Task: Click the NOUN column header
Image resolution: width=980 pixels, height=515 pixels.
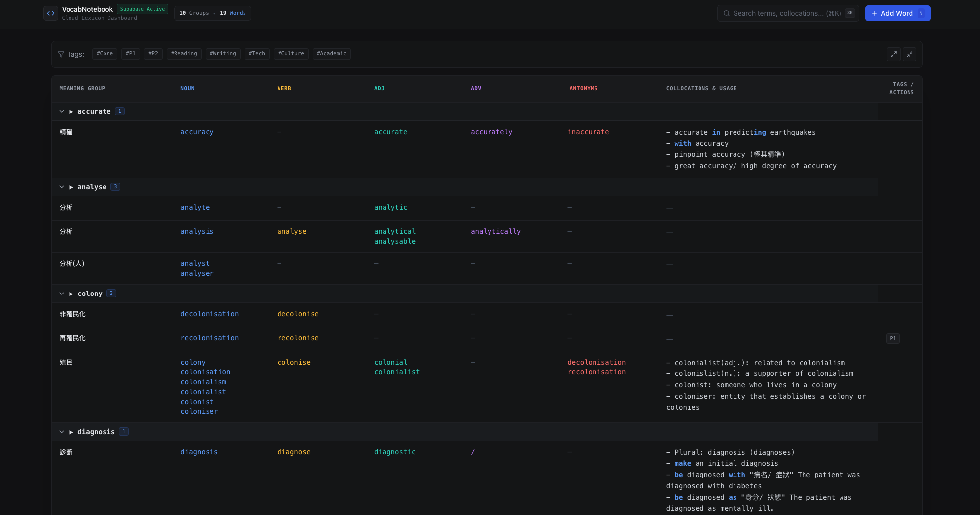Action: pyautogui.click(x=187, y=89)
